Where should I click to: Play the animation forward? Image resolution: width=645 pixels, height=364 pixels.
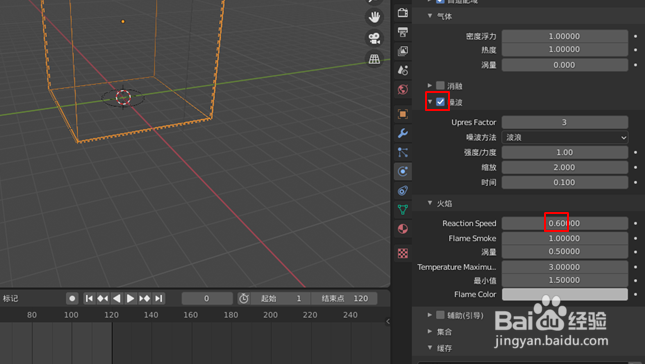click(x=130, y=298)
